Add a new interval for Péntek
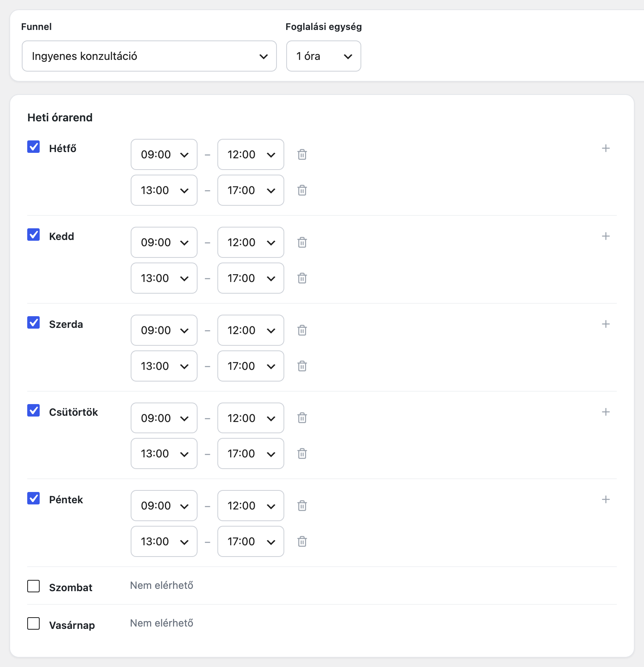The image size is (644, 667). pos(606,499)
